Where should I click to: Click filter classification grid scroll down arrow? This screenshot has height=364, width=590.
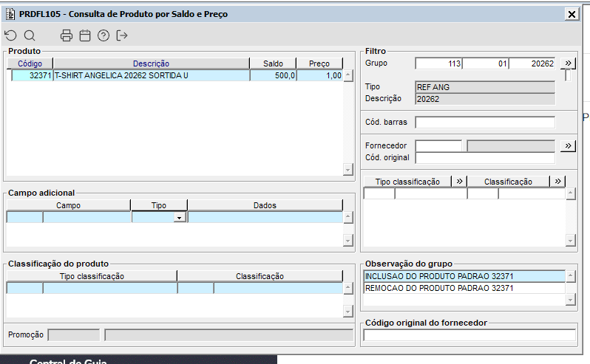click(x=571, y=241)
